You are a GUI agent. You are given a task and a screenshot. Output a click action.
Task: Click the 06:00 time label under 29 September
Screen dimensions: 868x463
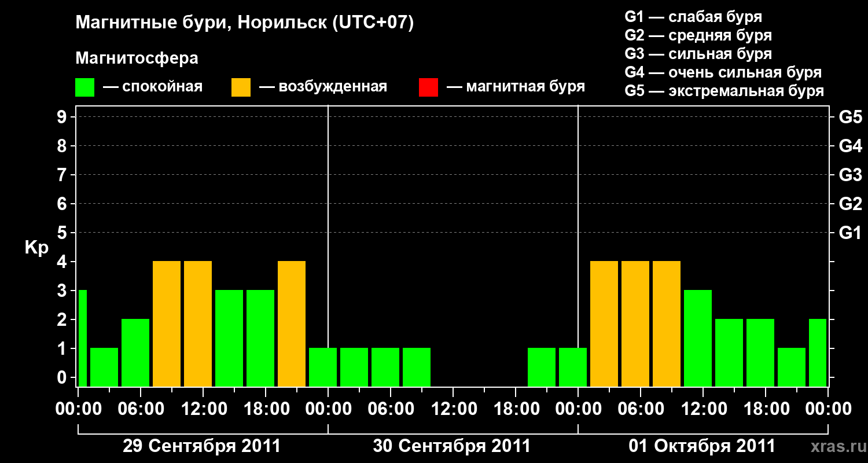pyautogui.click(x=141, y=409)
